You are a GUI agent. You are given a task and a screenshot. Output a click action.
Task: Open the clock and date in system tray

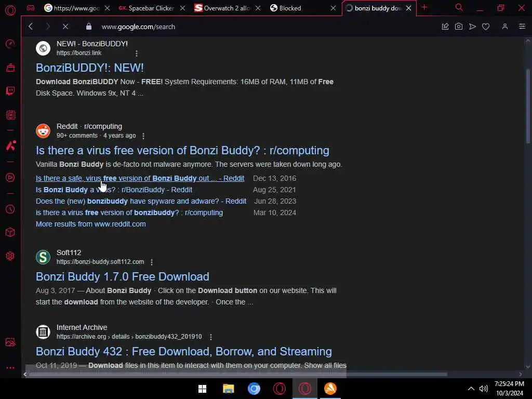pos(509,389)
